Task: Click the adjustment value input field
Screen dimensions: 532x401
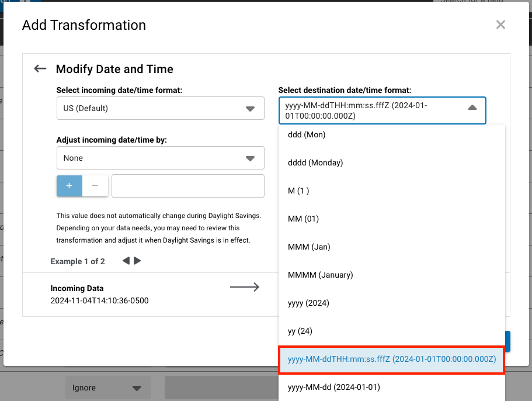Action: pos(187,185)
